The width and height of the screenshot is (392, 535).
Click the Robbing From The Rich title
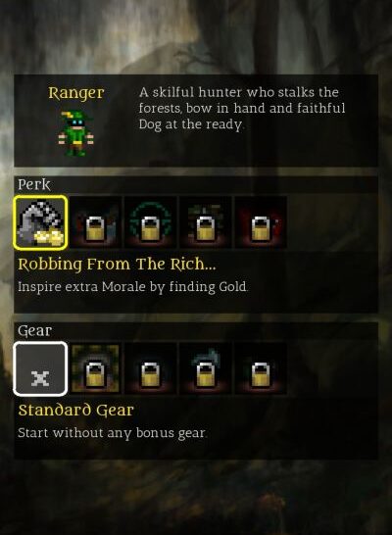(x=117, y=265)
